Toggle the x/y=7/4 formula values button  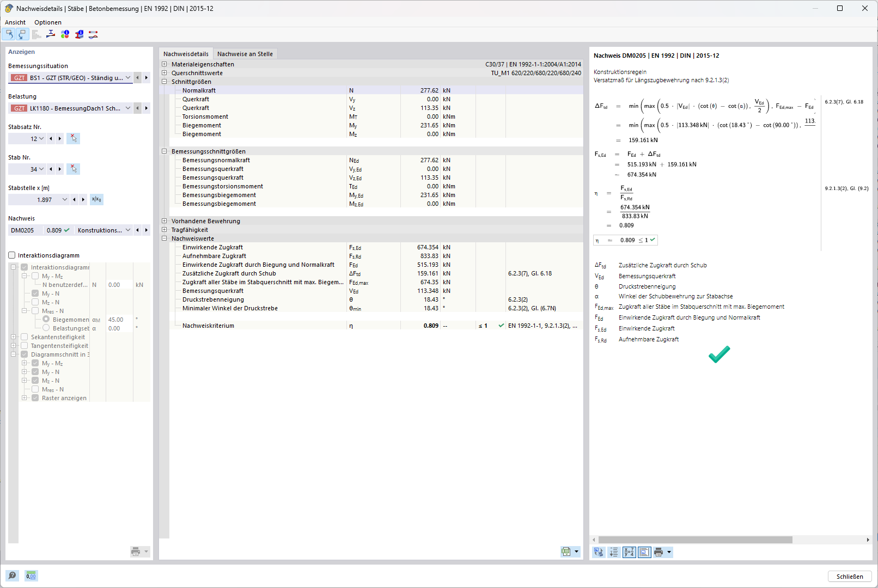tap(629, 552)
